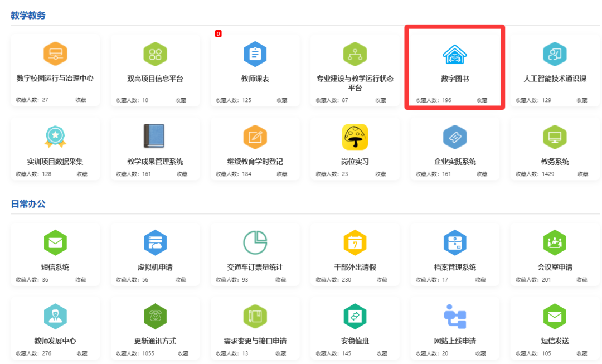The width and height of the screenshot is (602, 364).
Task: Open the 档案管理系统 text link
Action: [455, 267]
